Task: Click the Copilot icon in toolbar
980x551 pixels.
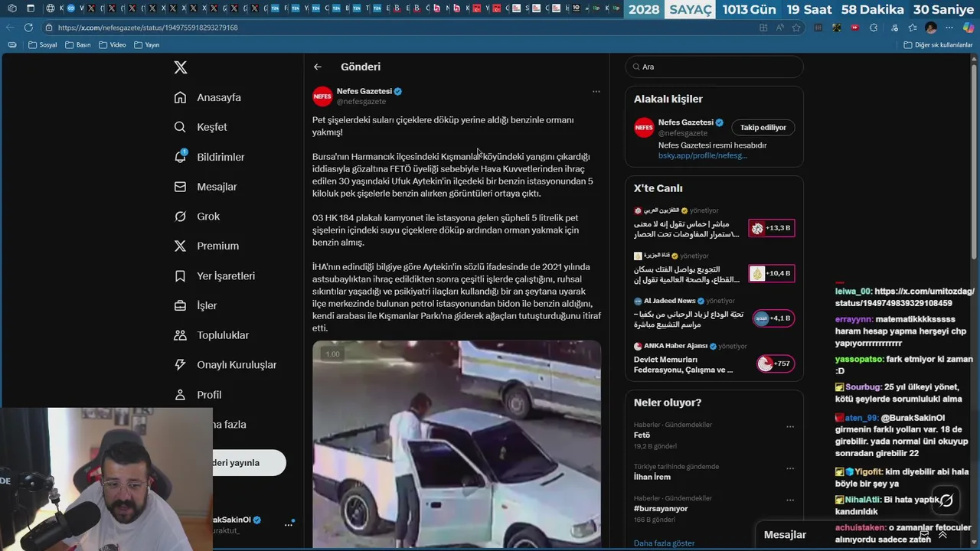Action: pos(969,28)
